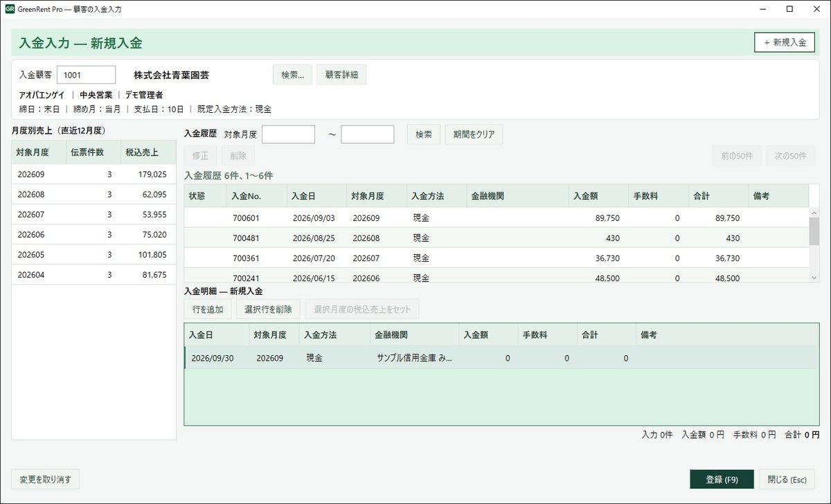
Task: Focus the 入金顧客 code field
Action: pos(86,75)
